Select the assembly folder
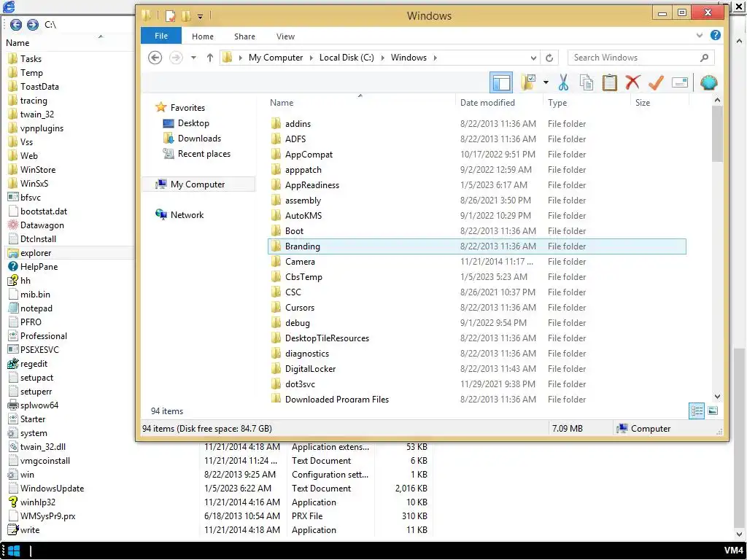 [303, 201]
